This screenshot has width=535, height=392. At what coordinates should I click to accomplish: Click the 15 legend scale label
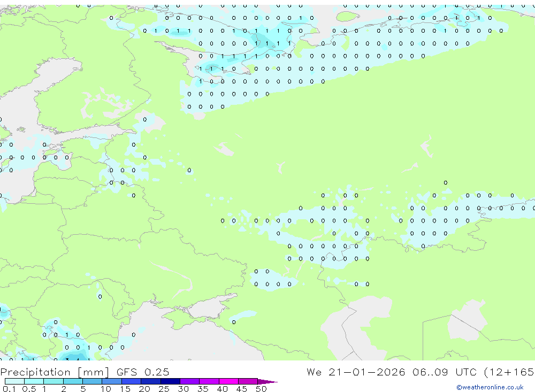pyautogui.click(x=125, y=389)
